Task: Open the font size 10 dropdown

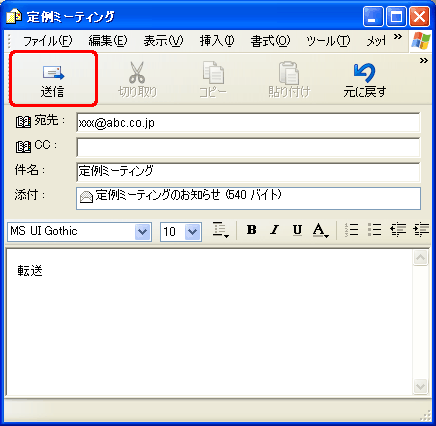Action: [193, 232]
